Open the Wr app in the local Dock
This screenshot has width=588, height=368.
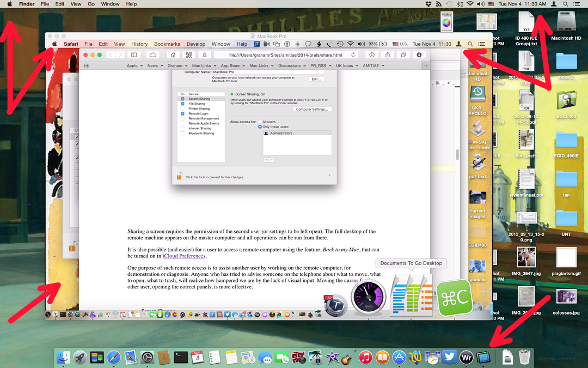click(466, 358)
